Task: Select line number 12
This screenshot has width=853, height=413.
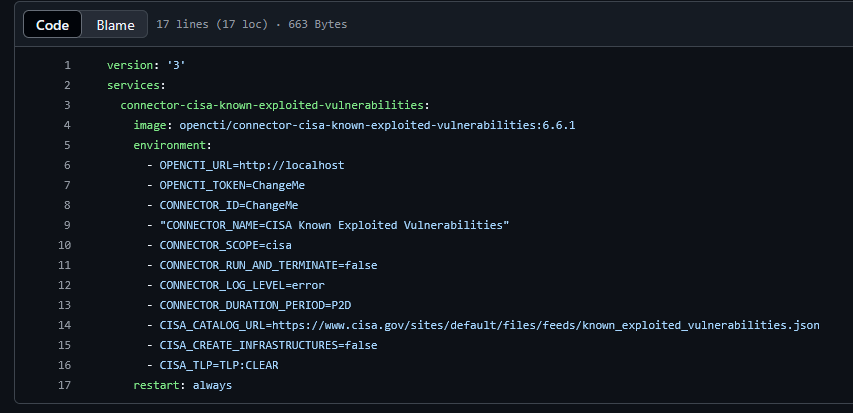Action: (65, 285)
